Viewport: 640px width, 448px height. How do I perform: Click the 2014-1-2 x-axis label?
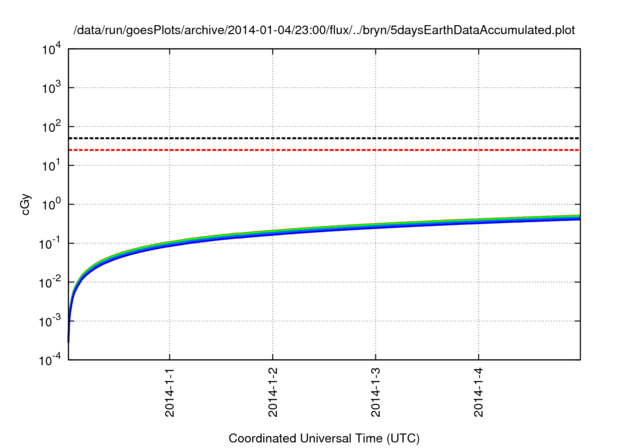273,392
